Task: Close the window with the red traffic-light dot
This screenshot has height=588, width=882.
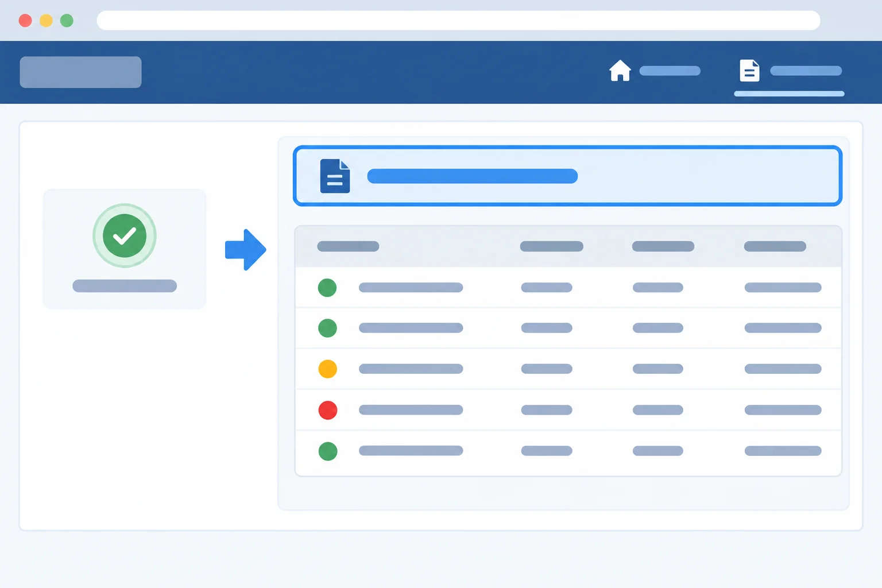Action: [x=25, y=21]
